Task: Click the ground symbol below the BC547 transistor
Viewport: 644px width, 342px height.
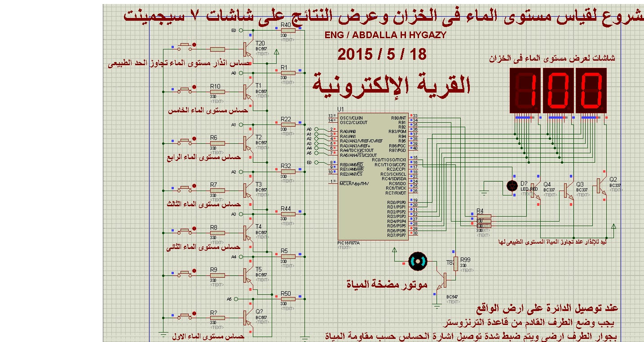Action: [x=436, y=306]
